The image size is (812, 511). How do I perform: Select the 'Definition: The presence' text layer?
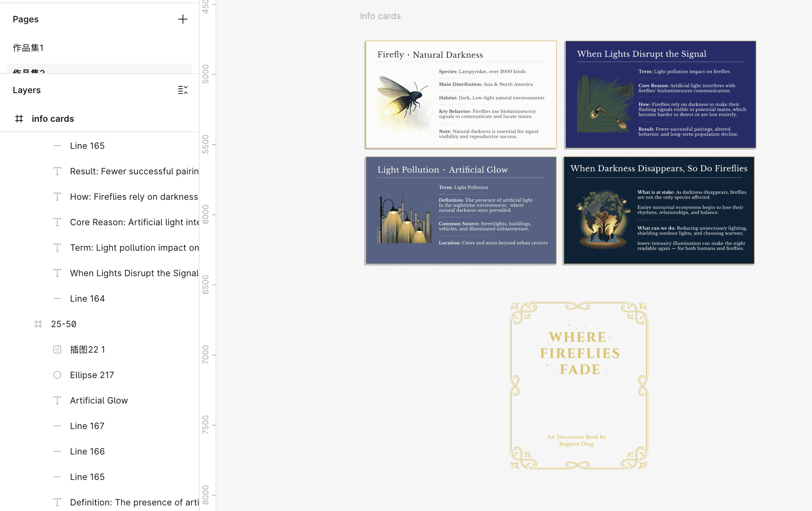(134, 502)
